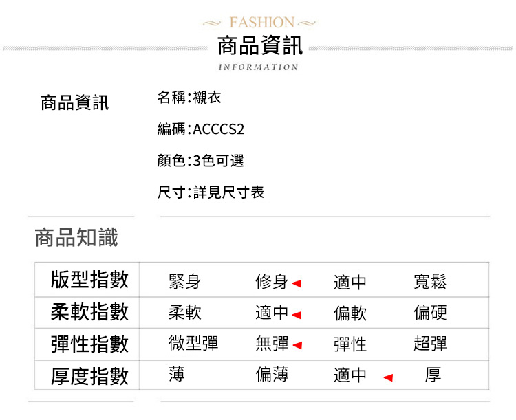
Task: Click the red arrow next to 無彈
Action: (x=297, y=345)
